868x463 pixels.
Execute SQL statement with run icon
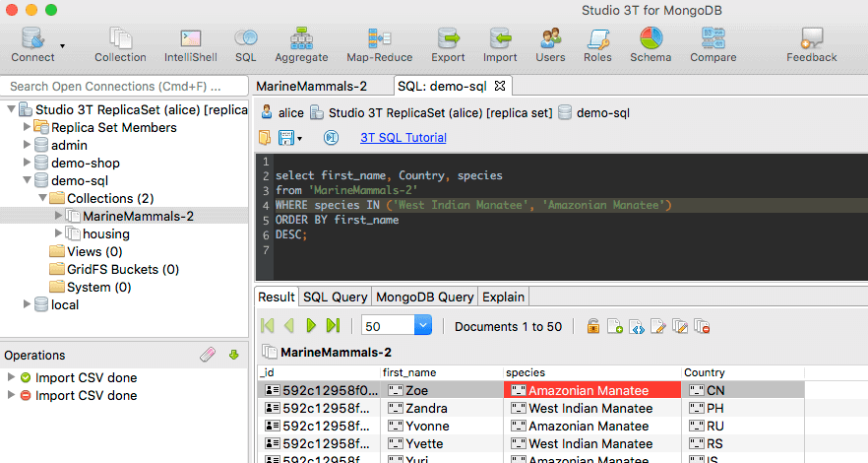331,137
